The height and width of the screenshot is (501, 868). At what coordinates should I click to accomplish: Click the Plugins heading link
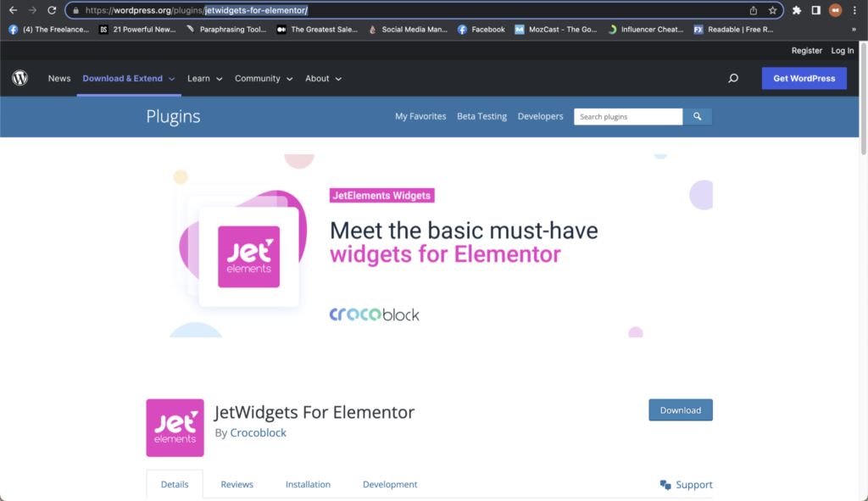173,116
